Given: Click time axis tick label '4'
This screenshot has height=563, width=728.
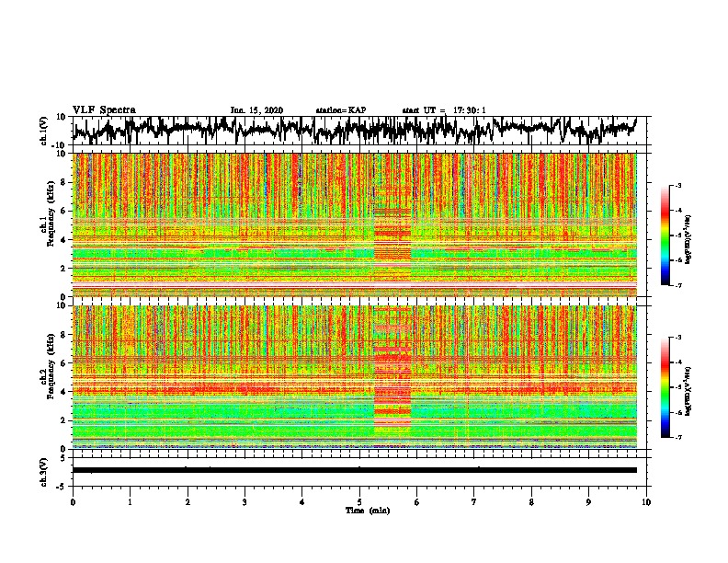Looking at the screenshot, I should click(302, 502).
